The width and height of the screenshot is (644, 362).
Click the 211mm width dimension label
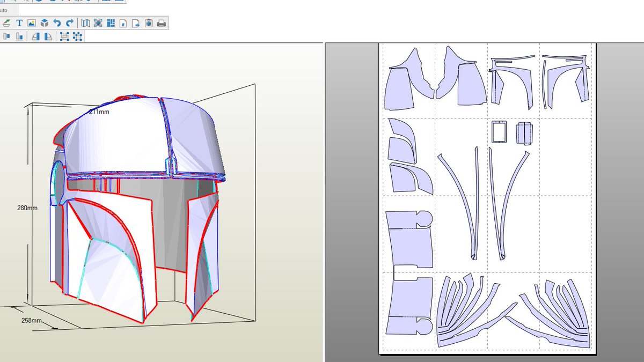(99, 112)
